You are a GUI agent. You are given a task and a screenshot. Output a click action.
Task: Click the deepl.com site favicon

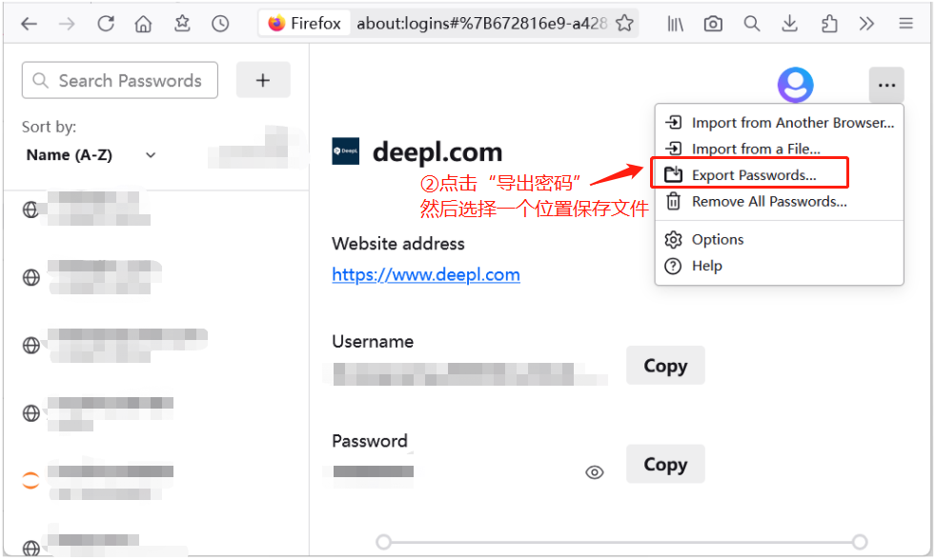[x=346, y=151]
